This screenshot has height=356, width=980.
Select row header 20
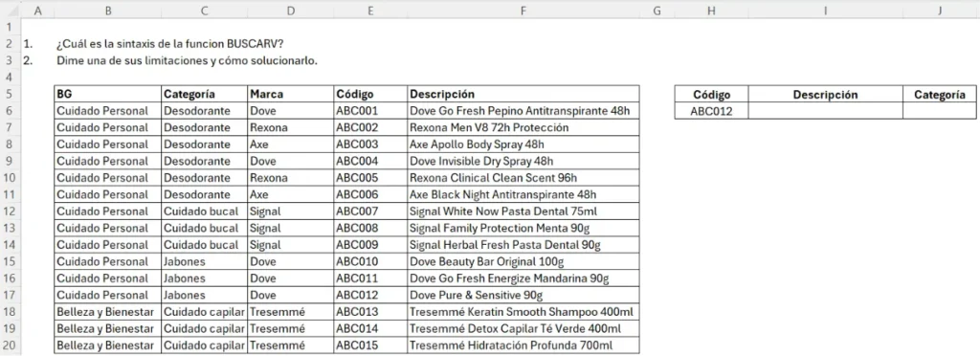tap(10, 345)
